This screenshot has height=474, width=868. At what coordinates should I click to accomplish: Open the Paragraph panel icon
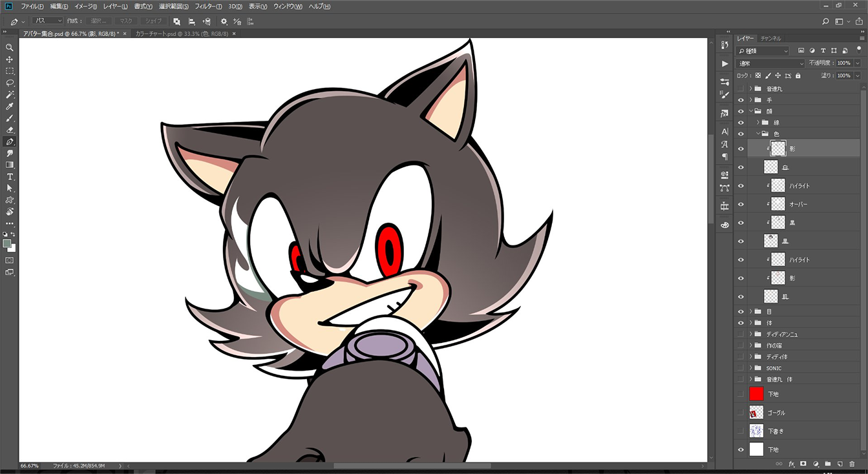pos(725,156)
